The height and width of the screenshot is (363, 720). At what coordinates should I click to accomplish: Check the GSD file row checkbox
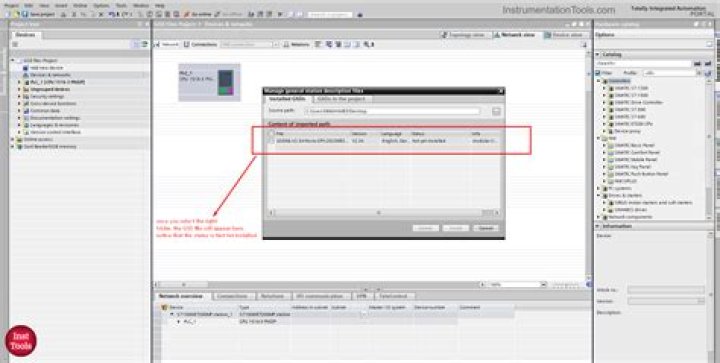[x=272, y=141]
